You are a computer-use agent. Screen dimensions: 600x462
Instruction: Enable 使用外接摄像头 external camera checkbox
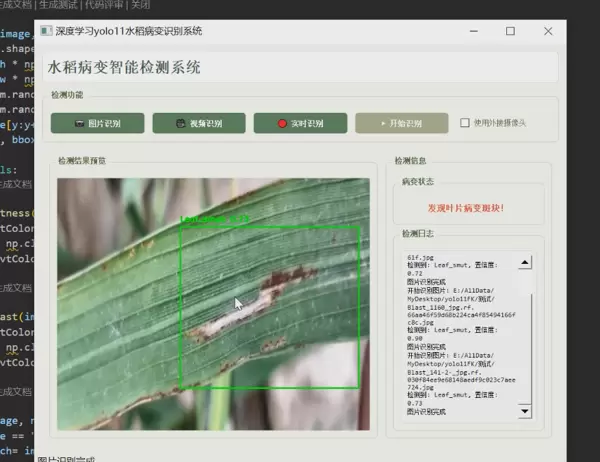coord(465,123)
